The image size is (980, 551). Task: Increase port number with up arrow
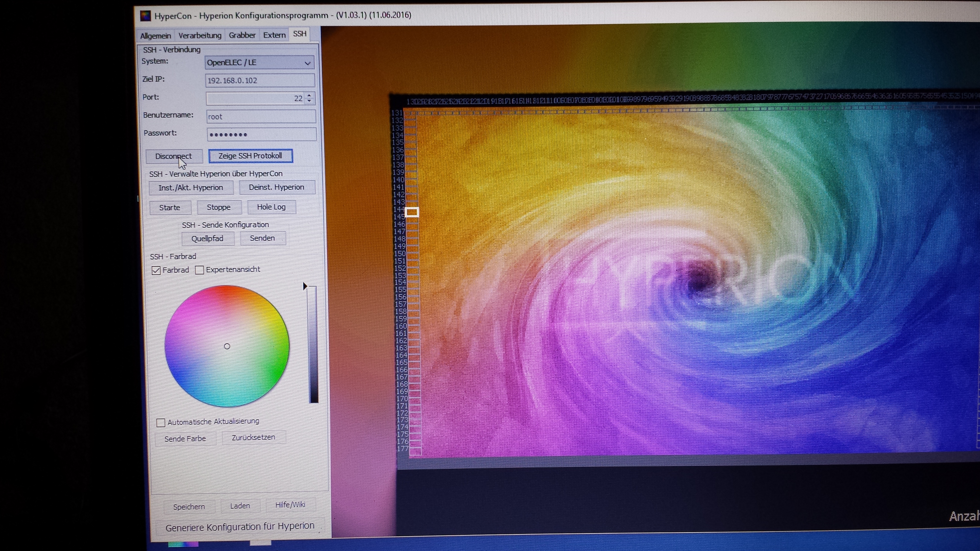[309, 95]
